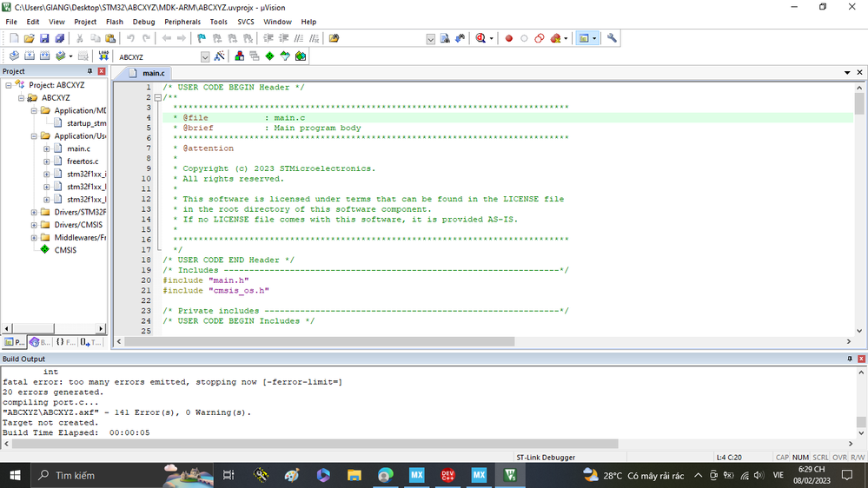Collapse the Application/MDK folder
The image size is (868, 488).
pos(34,110)
